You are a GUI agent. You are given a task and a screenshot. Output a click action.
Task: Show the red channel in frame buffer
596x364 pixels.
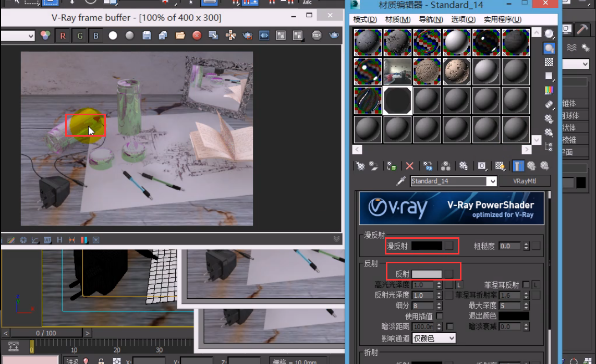pyautogui.click(x=63, y=35)
